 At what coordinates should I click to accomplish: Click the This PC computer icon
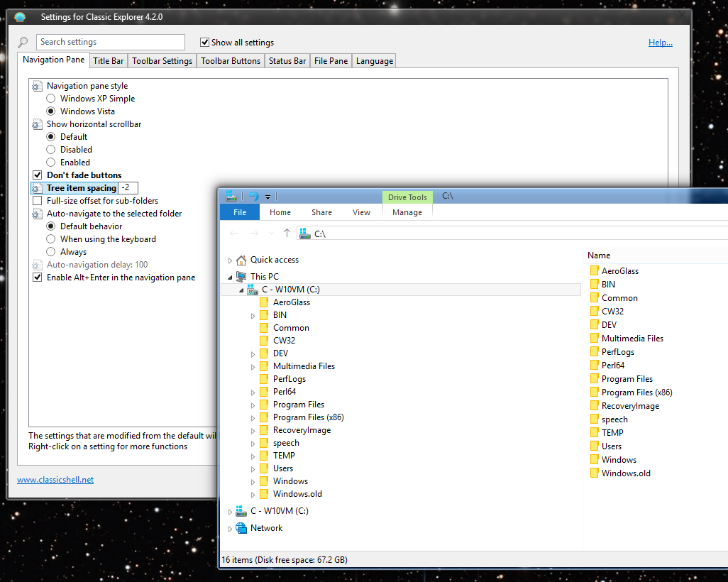(x=241, y=277)
